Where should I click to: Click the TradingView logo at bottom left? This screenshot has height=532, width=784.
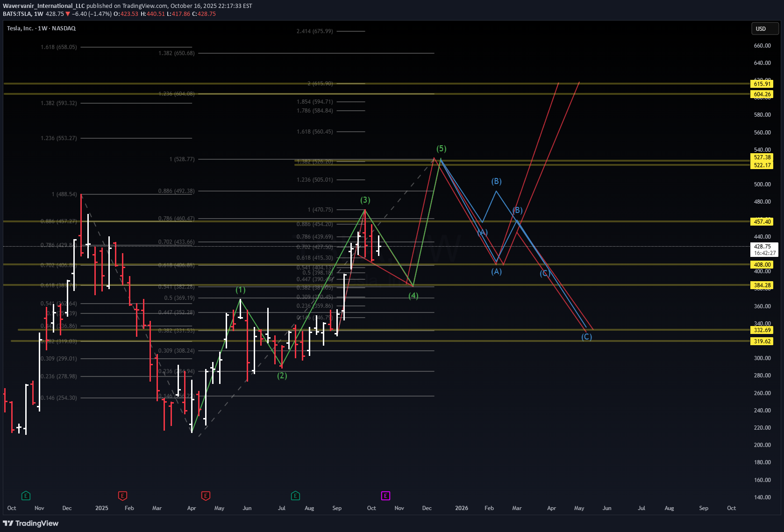31,523
